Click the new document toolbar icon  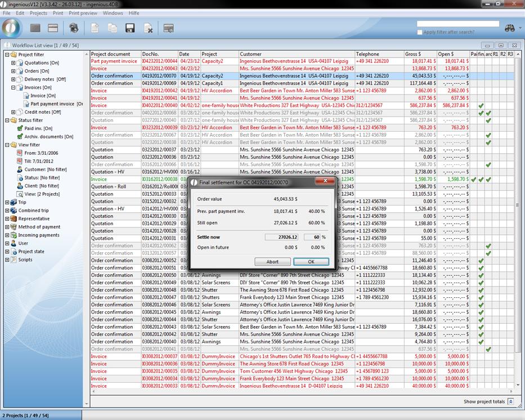95,28
